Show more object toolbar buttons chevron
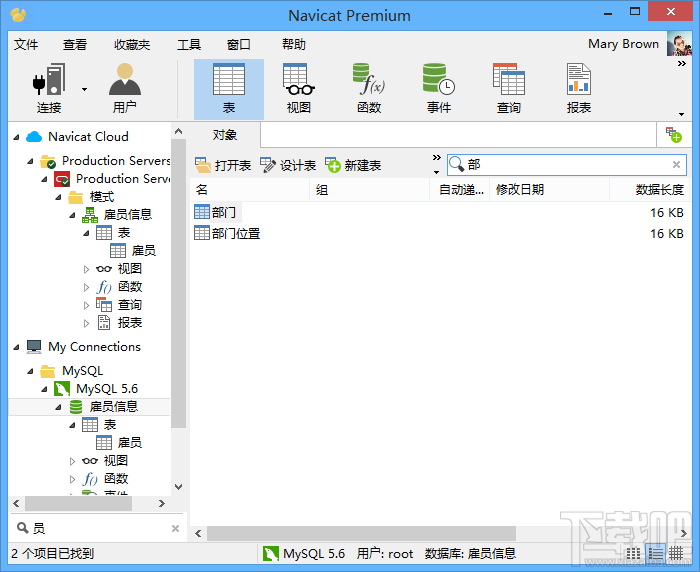Screen dimensions: 700x572 tap(437, 158)
